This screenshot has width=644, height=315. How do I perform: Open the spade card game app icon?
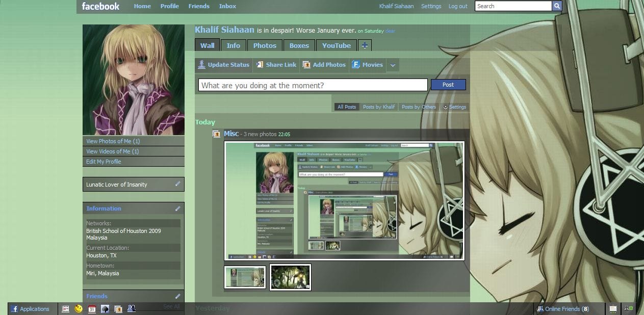click(x=105, y=308)
